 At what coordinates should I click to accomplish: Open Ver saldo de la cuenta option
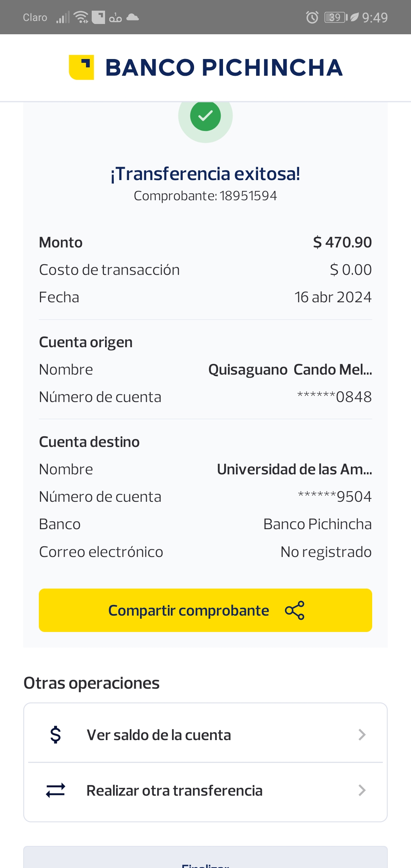159,735
